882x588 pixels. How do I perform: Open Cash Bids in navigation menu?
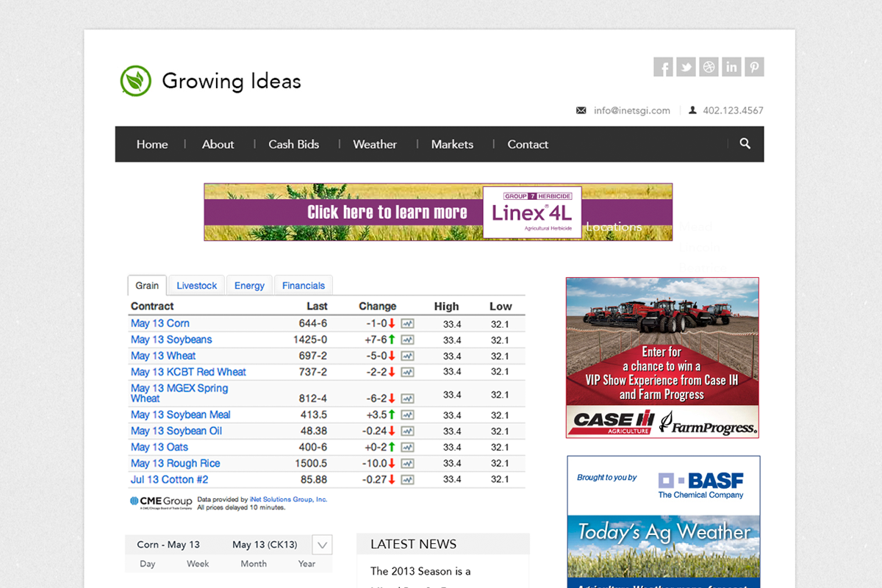coord(293,144)
